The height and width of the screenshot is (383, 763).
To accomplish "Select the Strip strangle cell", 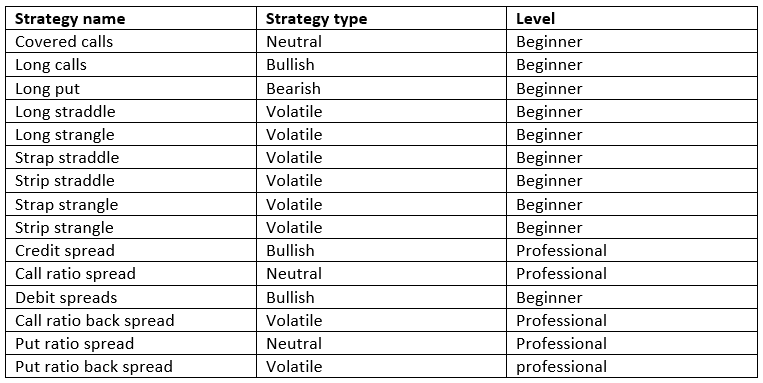I will click(x=131, y=227).
